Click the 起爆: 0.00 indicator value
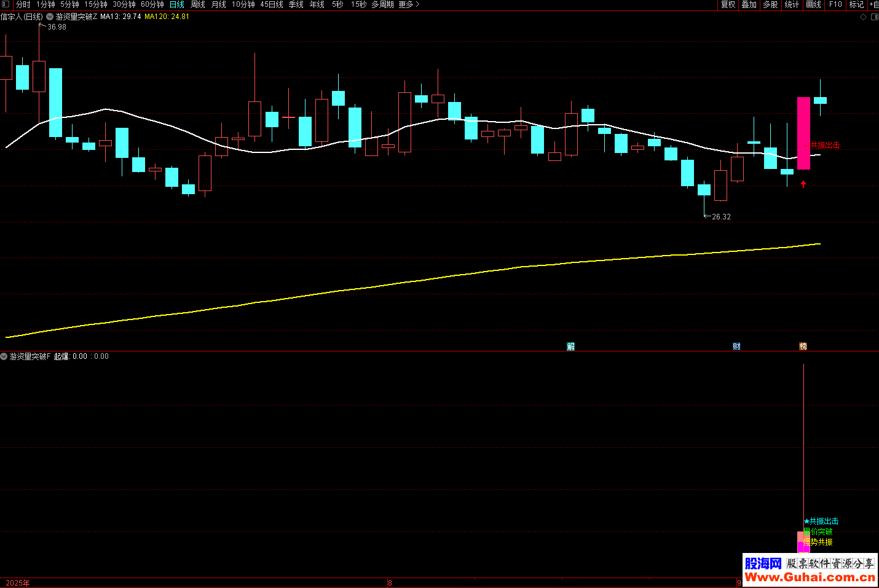 [x=71, y=356]
